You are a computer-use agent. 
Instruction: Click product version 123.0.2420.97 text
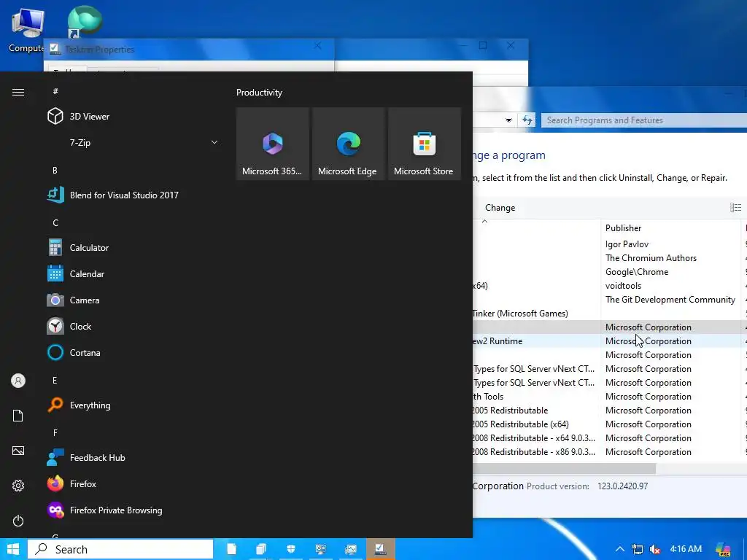(623, 486)
